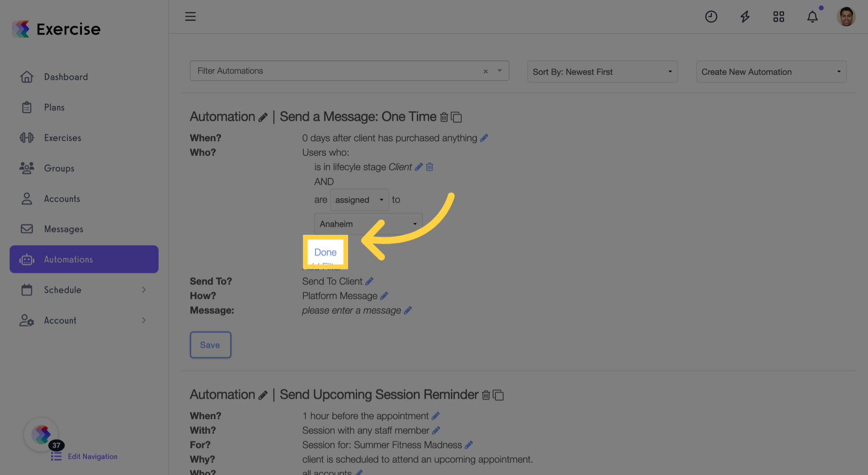Screen dimensions: 868x475
Task: Click the Filter Automations field
Action: (349, 71)
